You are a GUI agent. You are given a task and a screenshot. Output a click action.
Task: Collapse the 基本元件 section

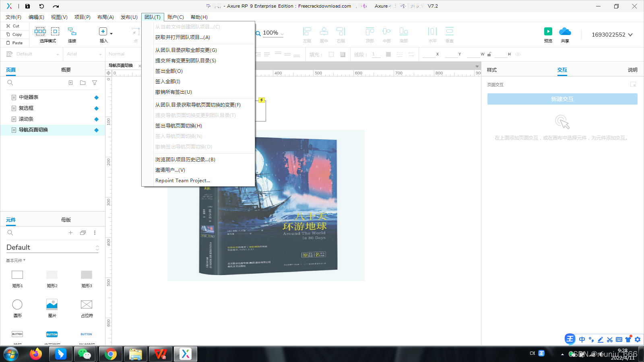point(16,260)
